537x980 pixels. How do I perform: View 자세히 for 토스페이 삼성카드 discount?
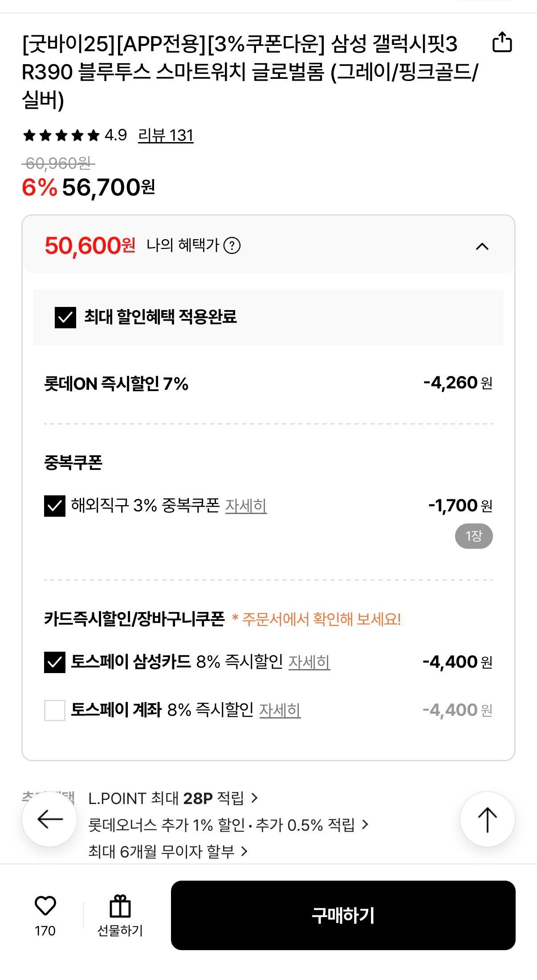[x=309, y=662]
